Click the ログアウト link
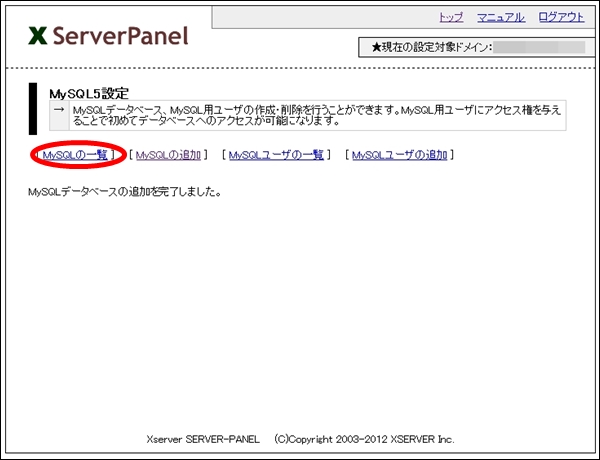The height and width of the screenshot is (460, 600). [x=561, y=17]
